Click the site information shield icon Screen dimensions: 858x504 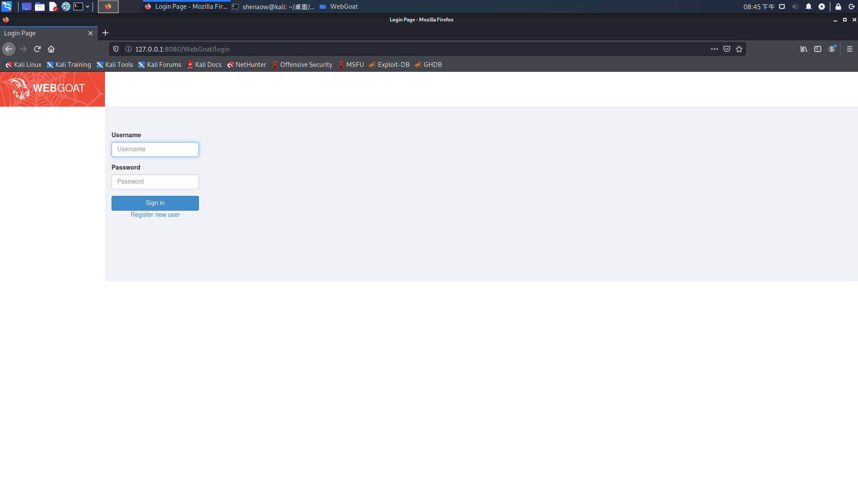115,49
